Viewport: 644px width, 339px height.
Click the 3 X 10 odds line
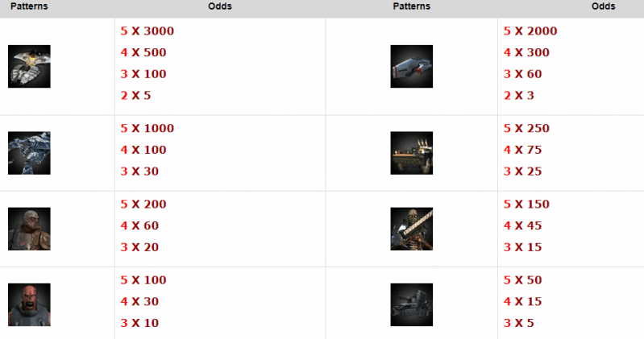click(139, 323)
